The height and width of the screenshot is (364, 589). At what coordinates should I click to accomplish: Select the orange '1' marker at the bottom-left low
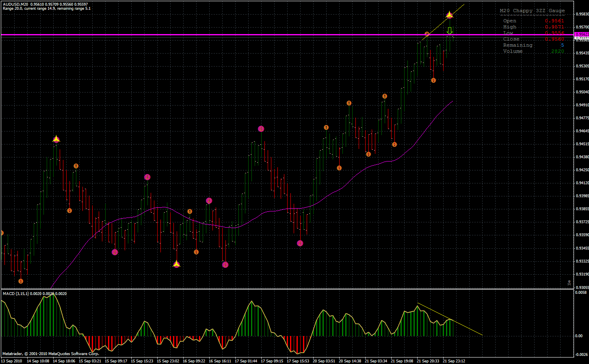21,281
